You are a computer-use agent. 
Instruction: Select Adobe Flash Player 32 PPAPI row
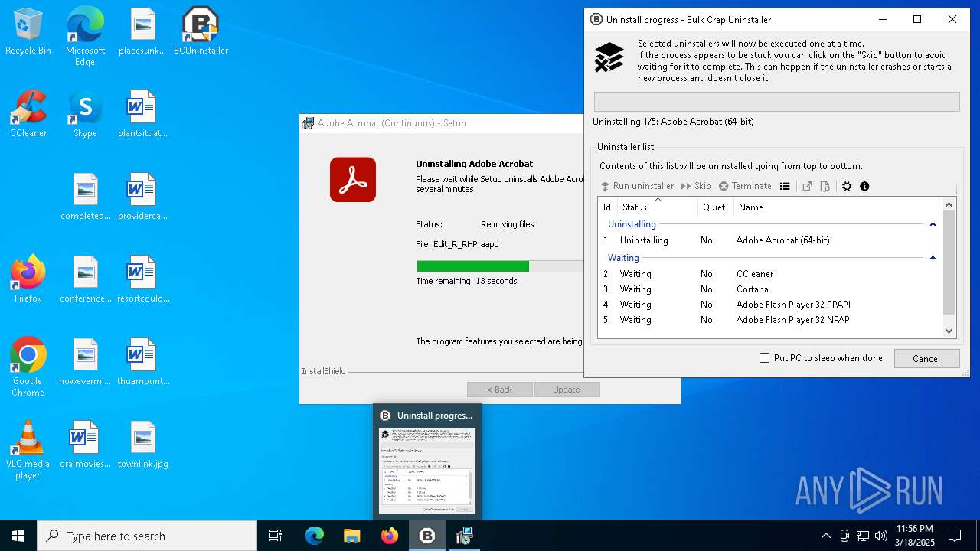[x=769, y=305]
